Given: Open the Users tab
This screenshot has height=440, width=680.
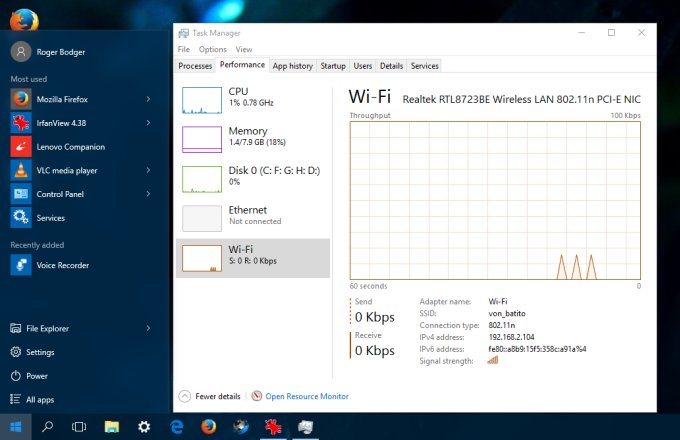Looking at the screenshot, I should pyautogui.click(x=363, y=66).
